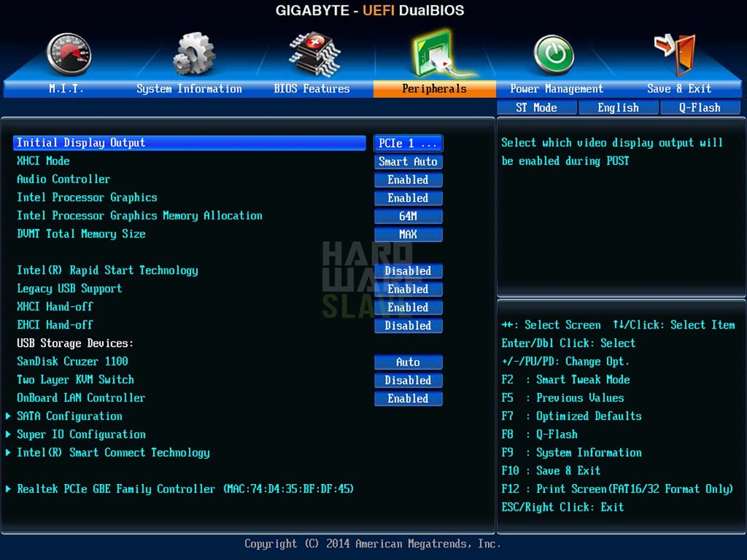
Task: Select Intel(R) Rapid Start Technology label
Action: click(107, 271)
